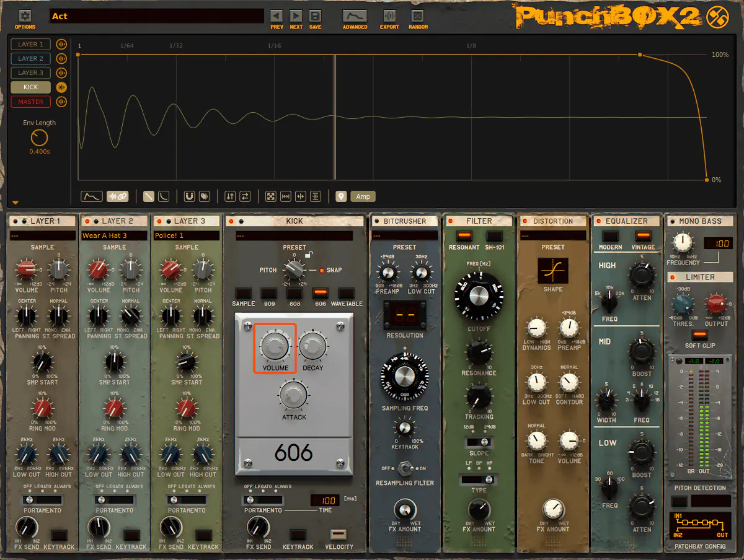Viewport: 744px width, 560px height.
Task: Toggle the magnet snap icon
Action: pos(190,196)
